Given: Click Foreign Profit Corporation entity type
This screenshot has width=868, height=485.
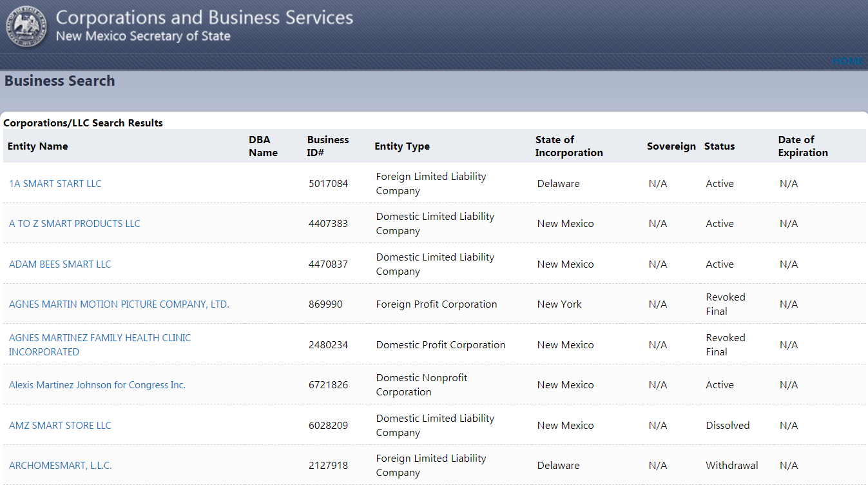Looking at the screenshot, I should coord(436,304).
